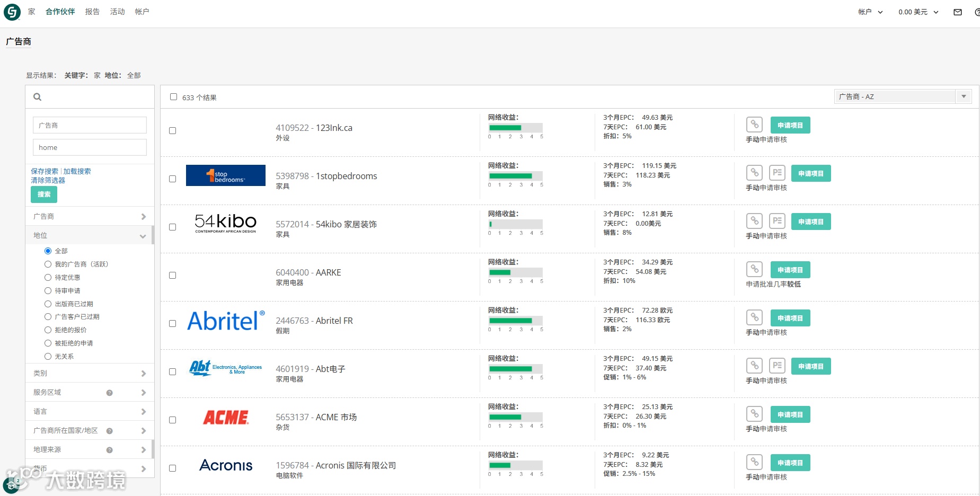Screen dimensions: 980x496
Task: Select 待审申请 radio option
Action: pyautogui.click(x=48, y=290)
